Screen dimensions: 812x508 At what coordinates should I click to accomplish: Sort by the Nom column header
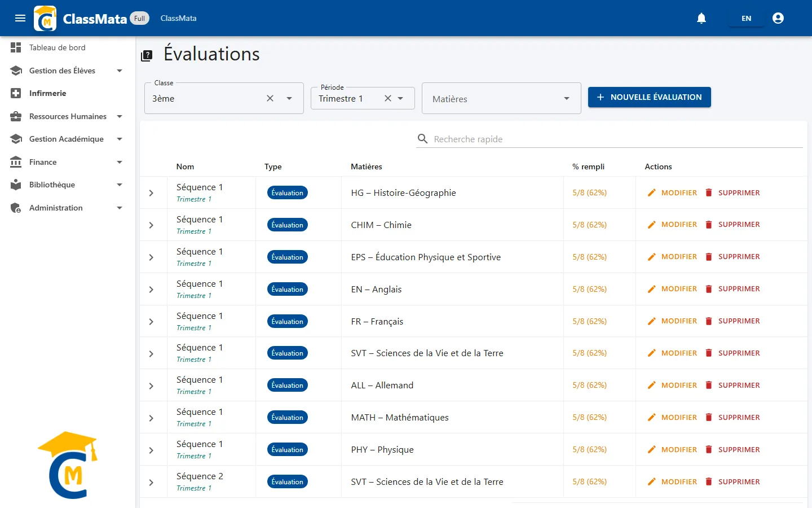tap(185, 167)
